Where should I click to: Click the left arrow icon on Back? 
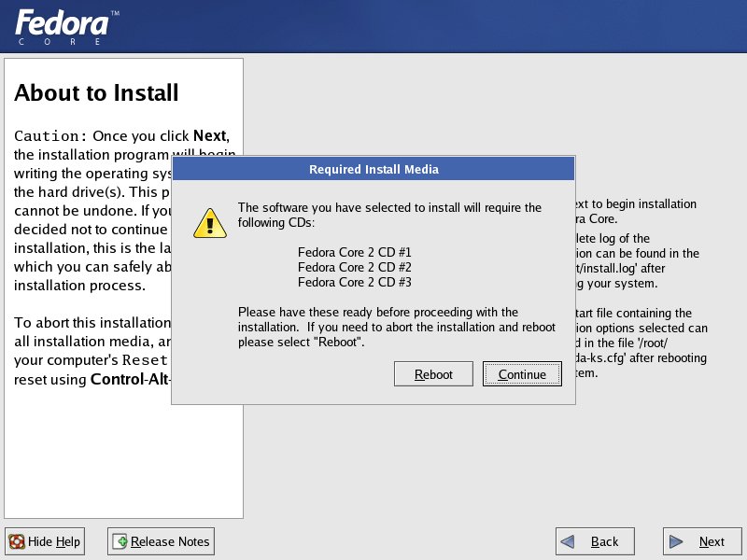pos(571,541)
